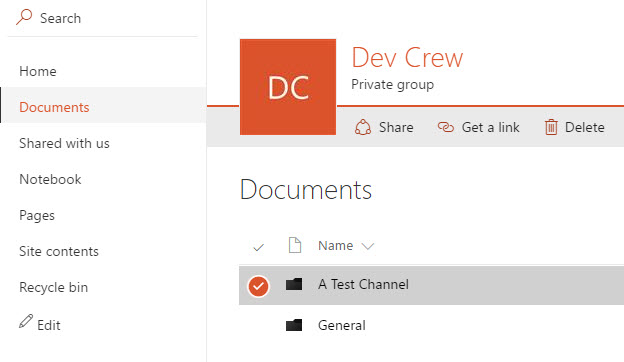Open the A Test Channel folder
Screen dimensions: 624x362
[363, 284]
